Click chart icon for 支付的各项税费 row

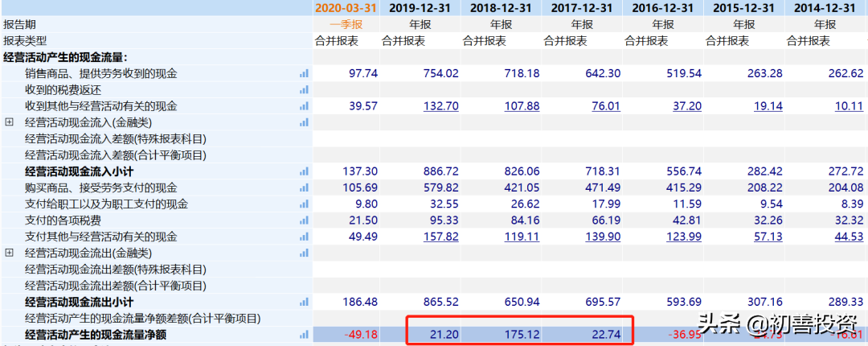304,220
